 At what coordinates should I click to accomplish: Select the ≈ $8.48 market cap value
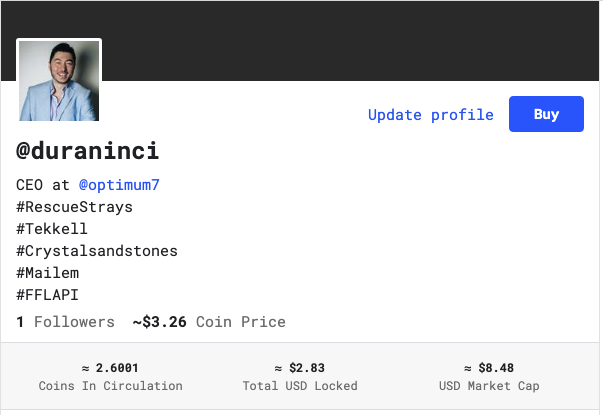(489, 368)
